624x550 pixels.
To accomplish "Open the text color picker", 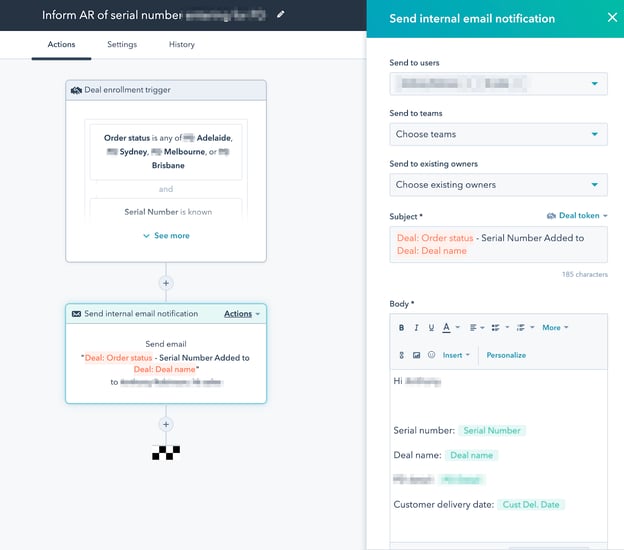I will [449, 328].
